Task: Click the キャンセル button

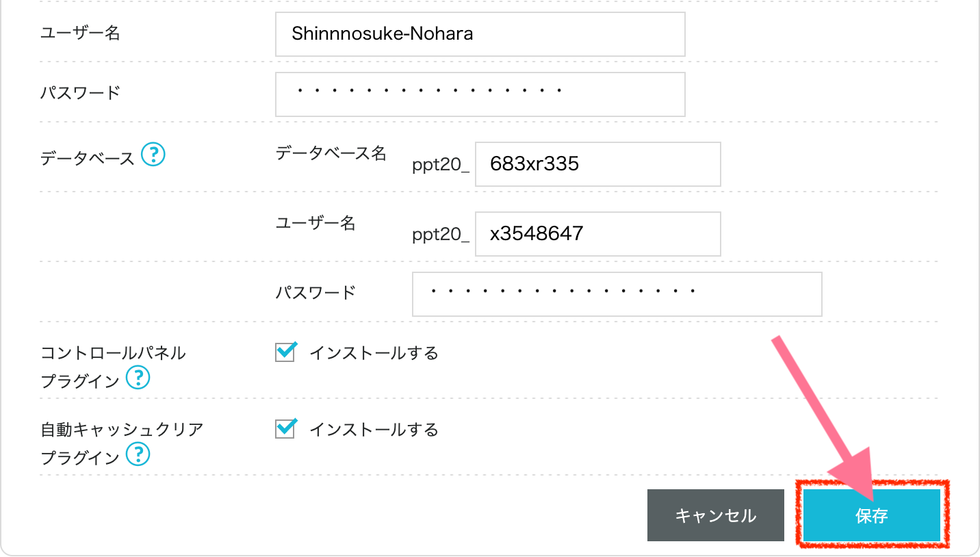Action: coord(715,515)
